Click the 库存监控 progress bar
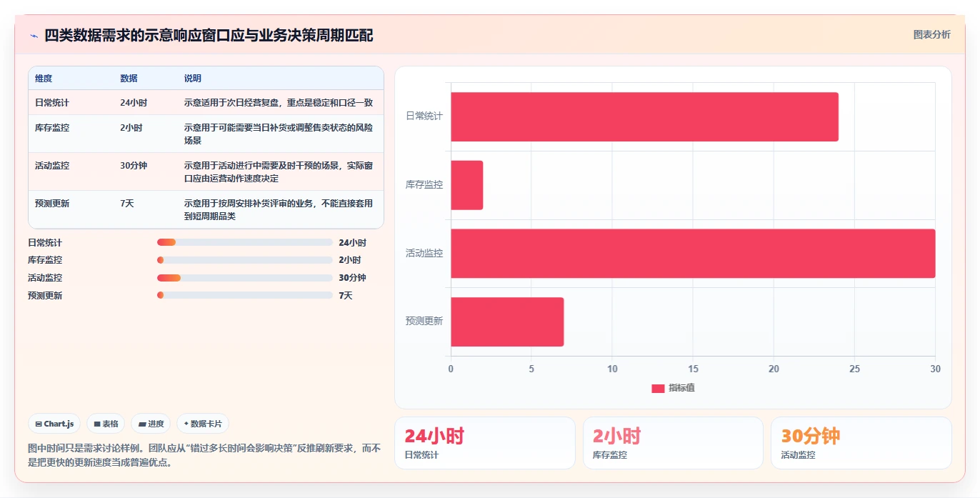This screenshot has width=980, height=498. pos(245,260)
